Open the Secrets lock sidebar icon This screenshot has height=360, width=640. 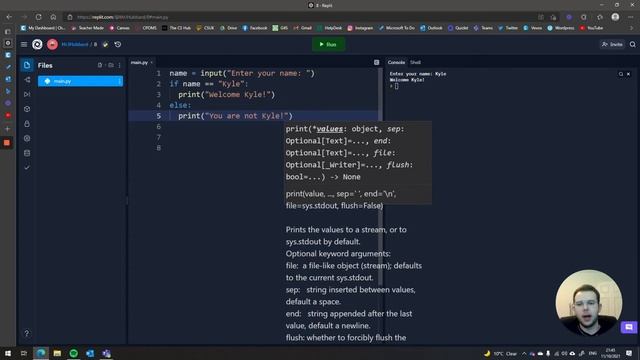point(27,124)
